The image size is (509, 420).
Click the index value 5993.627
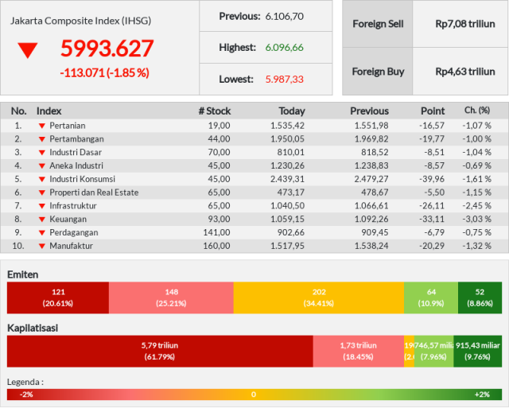107,49
